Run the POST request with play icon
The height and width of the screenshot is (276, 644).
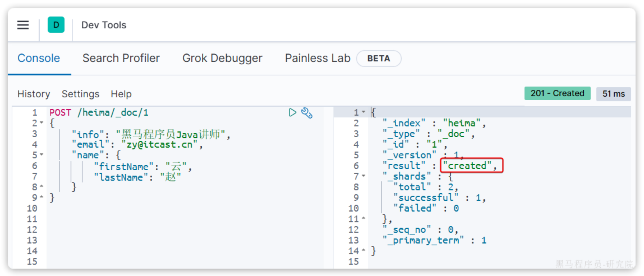292,113
